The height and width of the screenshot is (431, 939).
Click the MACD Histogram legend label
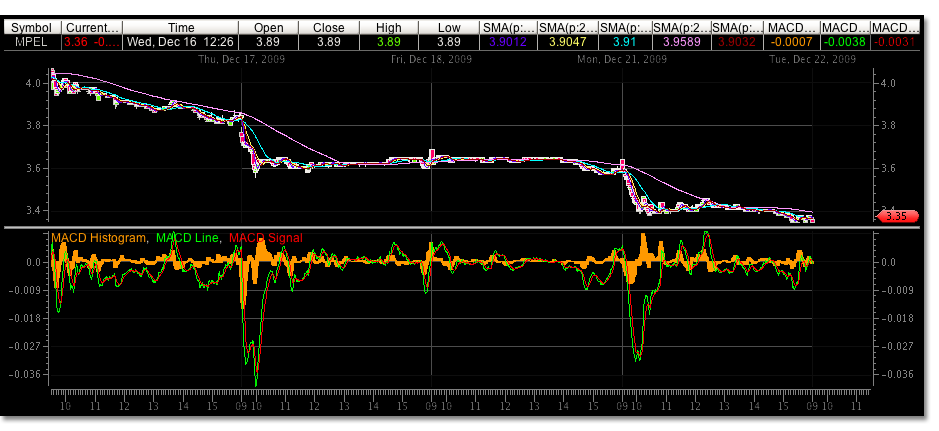click(97, 237)
